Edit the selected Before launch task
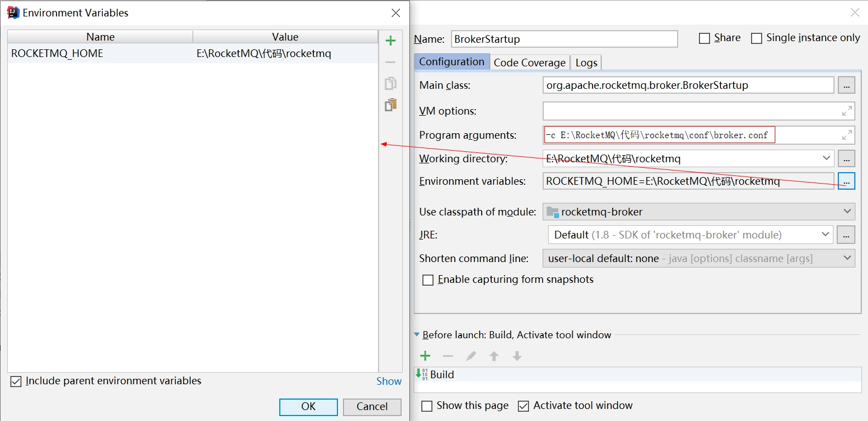The height and width of the screenshot is (421, 868). pos(471,356)
